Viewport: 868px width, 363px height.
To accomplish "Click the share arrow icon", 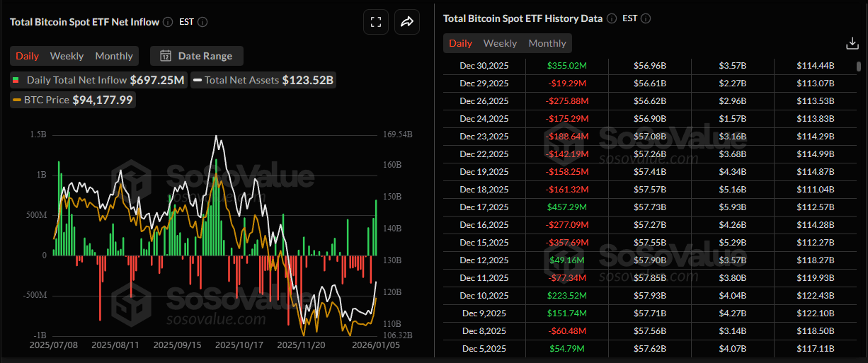I will coord(407,22).
